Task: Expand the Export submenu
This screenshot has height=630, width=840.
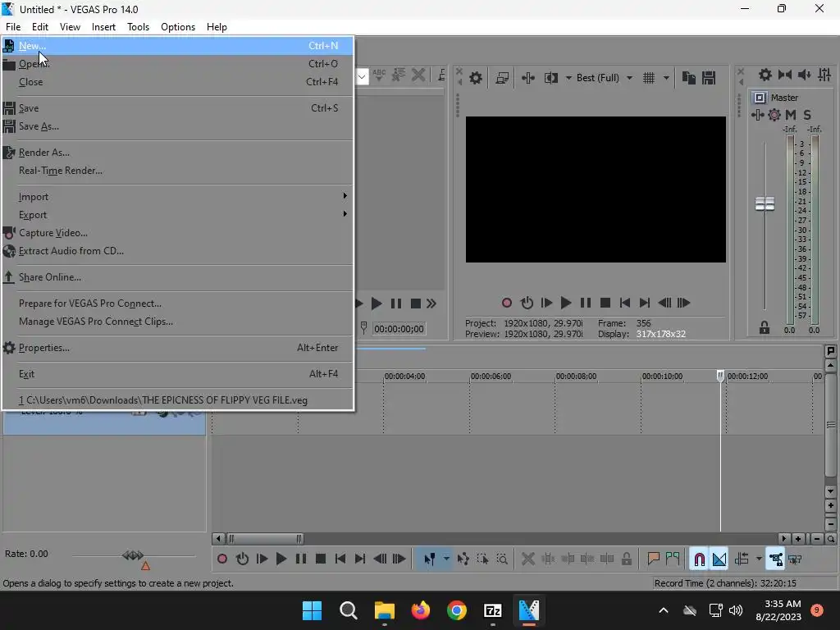Action: click(x=177, y=215)
